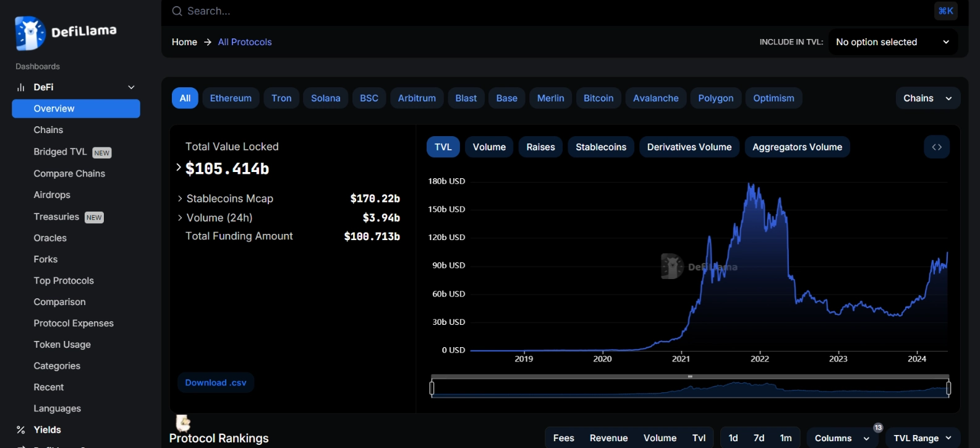Show the Tvl column group
This screenshot has width=980, height=448.
point(699,438)
